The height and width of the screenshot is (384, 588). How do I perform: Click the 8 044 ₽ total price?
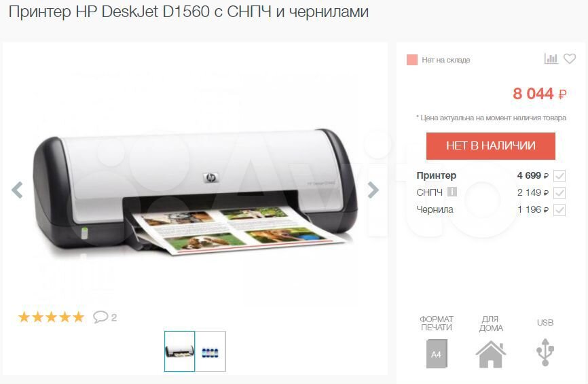coord(540,94)
